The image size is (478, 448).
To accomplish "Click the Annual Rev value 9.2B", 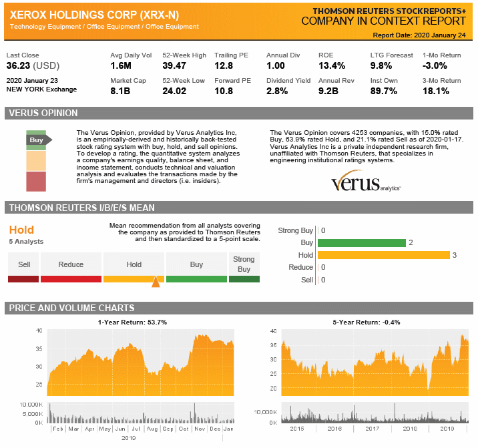I will [x=328, y=91].
